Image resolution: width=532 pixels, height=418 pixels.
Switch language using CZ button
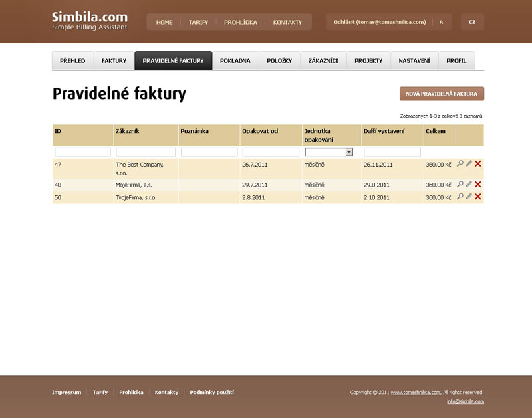click(472, 22)
